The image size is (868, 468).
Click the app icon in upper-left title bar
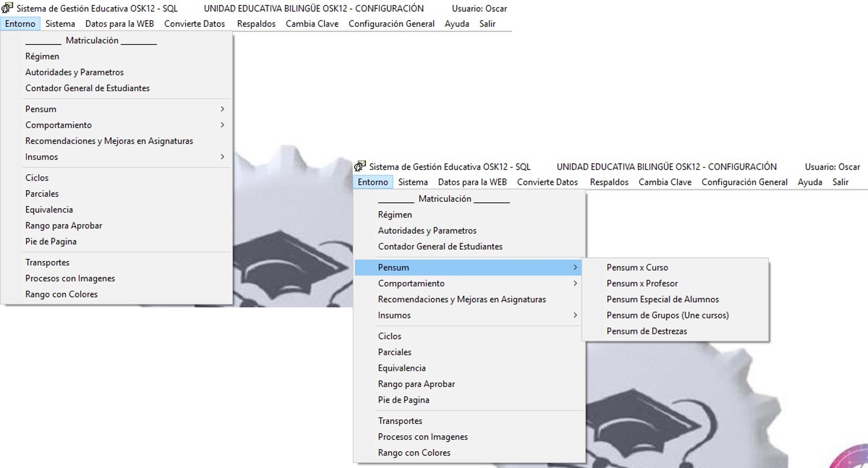click(x=7, y=8)
